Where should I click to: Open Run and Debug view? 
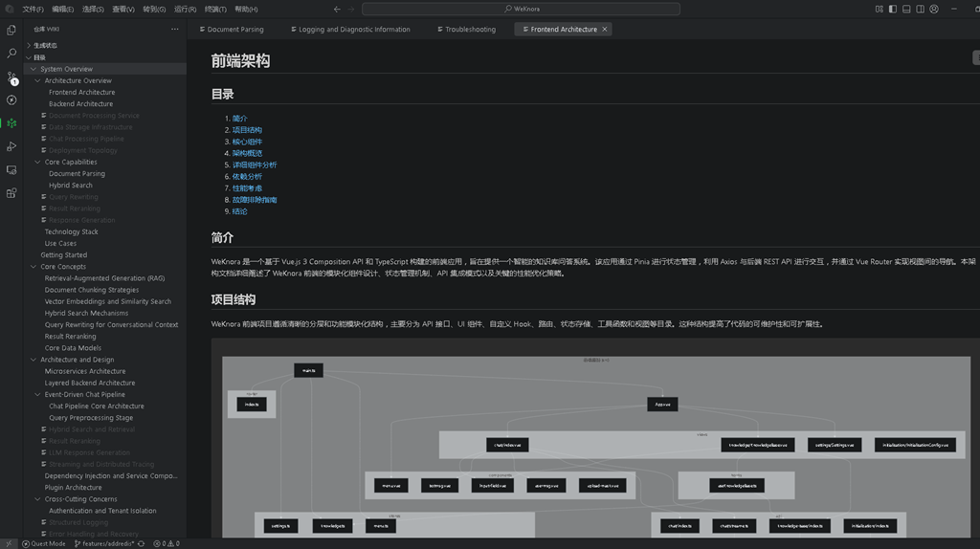[11, 146]
